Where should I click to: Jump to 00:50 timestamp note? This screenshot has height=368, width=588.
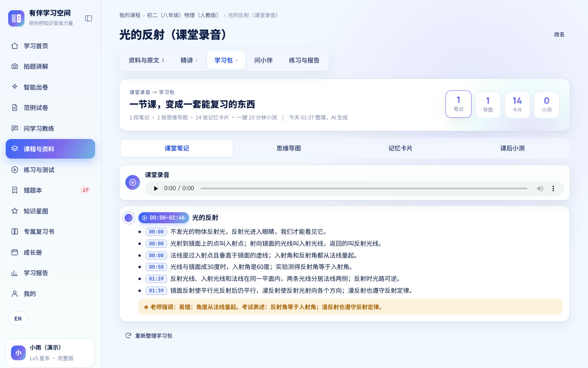(x=156, y=267)
